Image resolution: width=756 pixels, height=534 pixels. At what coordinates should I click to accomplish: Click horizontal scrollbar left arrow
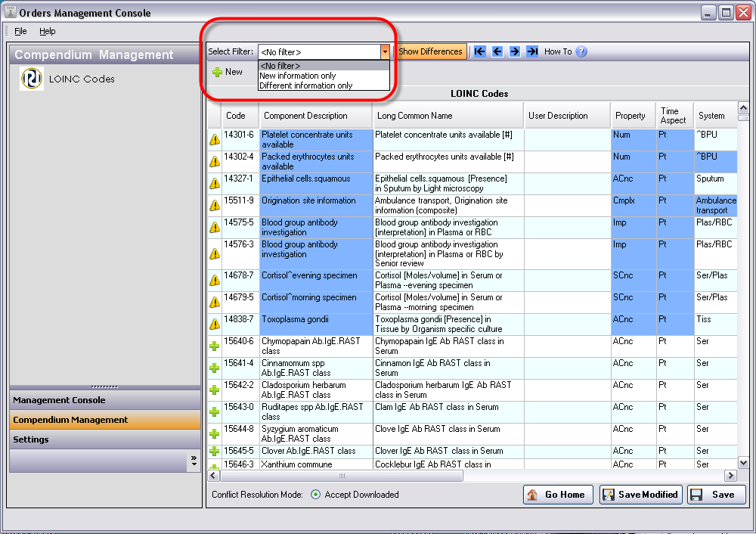(214, 476)
